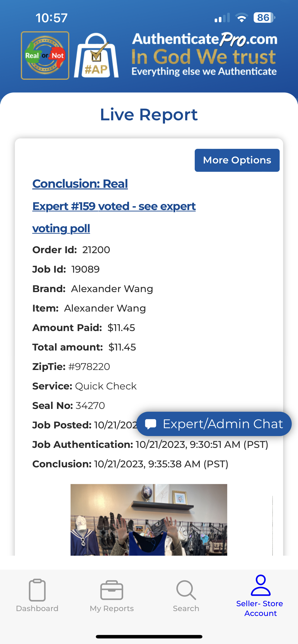This screenshot has width=298, height=644.
Task: Tap the AuthenticatePro.com header title
Action: tap(204, 39)
